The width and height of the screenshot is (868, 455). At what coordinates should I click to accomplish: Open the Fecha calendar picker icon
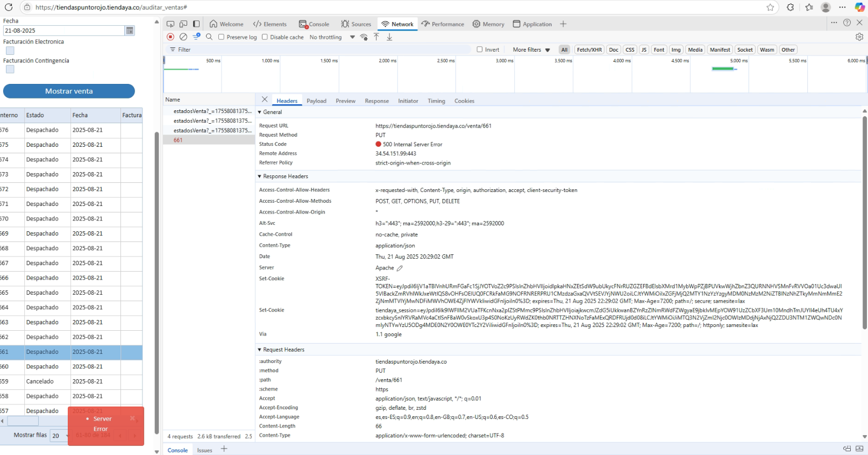(x=130, y=31)
